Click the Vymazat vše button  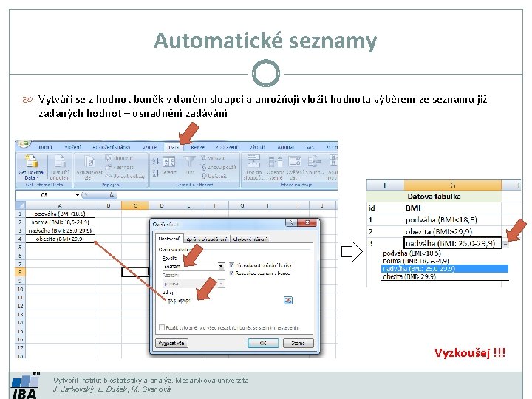(x=171, y=343)
